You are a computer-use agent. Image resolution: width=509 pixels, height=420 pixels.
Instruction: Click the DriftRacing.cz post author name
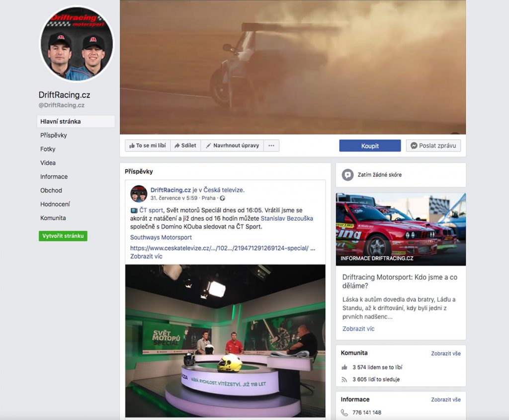(x=170, y=190)
